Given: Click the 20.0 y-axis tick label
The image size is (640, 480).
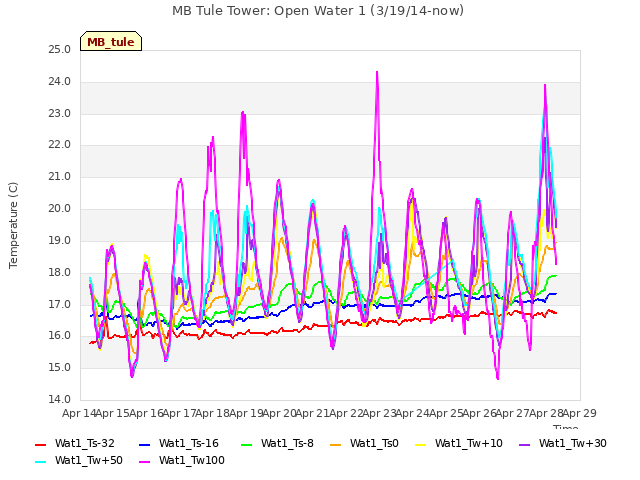Looking at the screenshot, I should coord(60,209).
